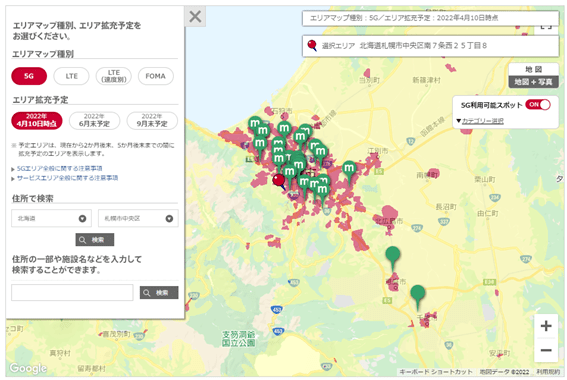Open キーボード ショートカット in map footer
Screen dimensions: 567x380
click(435, 372)
